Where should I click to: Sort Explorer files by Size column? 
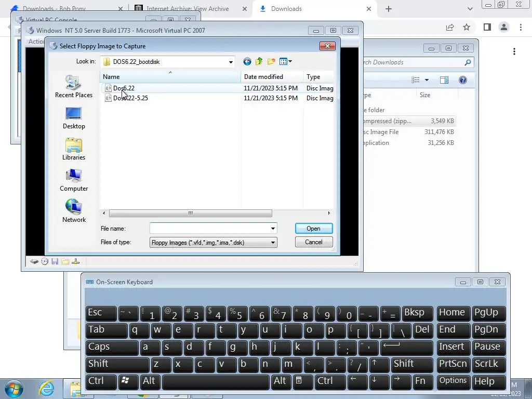[x=437, y=95]
